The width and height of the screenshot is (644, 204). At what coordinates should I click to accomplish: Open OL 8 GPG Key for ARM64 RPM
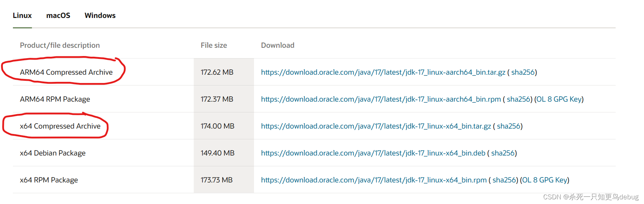click(x=559, y=99)
